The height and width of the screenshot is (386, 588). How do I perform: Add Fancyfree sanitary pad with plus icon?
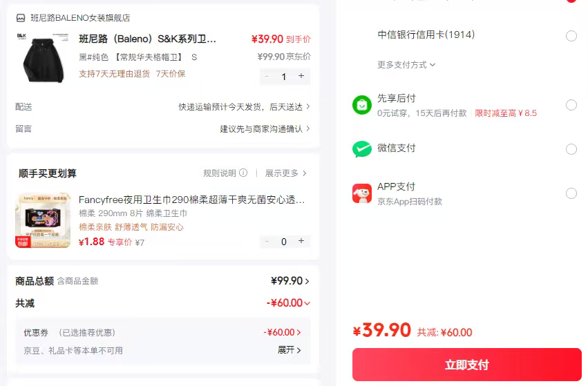(301, 241)
